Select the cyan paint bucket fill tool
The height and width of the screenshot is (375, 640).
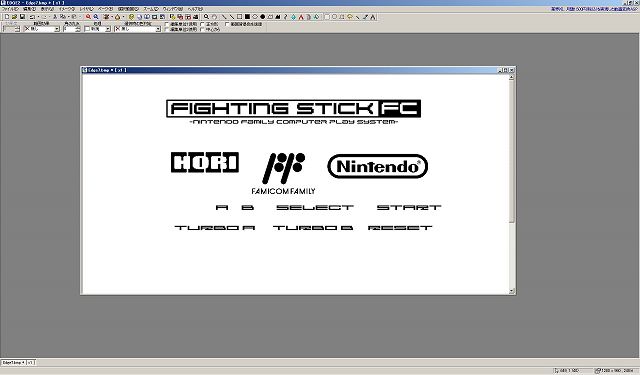[293, 17]
